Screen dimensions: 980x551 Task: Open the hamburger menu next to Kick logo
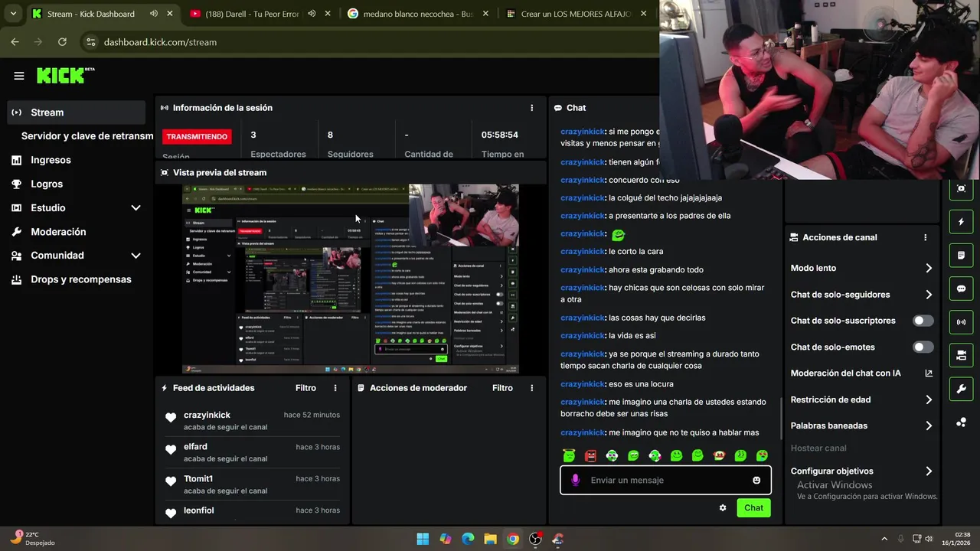[x=19, y=76]
